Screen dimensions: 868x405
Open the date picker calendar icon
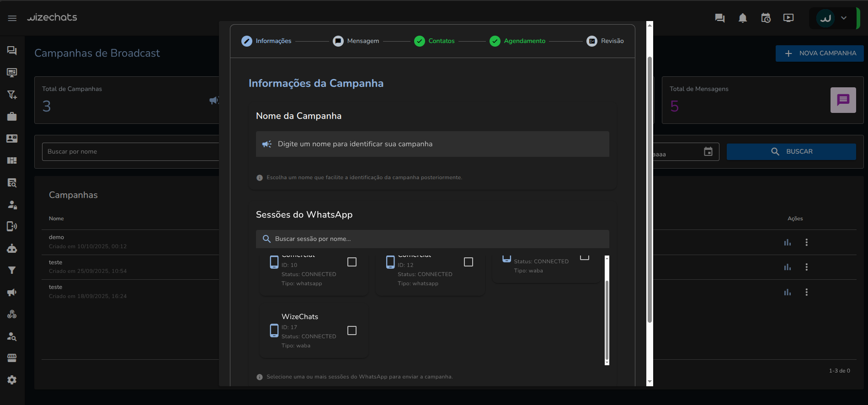coord(708,152)
